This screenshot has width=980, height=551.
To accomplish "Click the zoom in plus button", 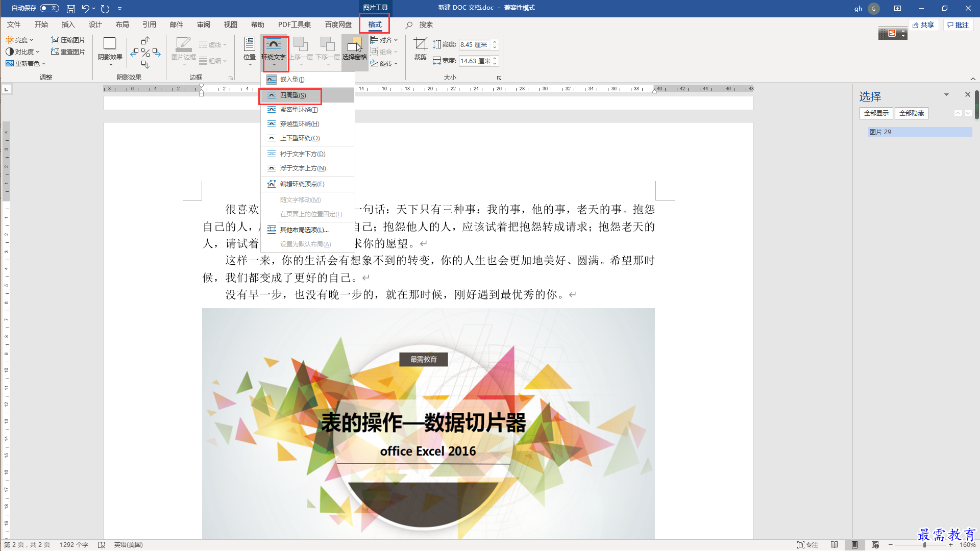I will (951, 545).
